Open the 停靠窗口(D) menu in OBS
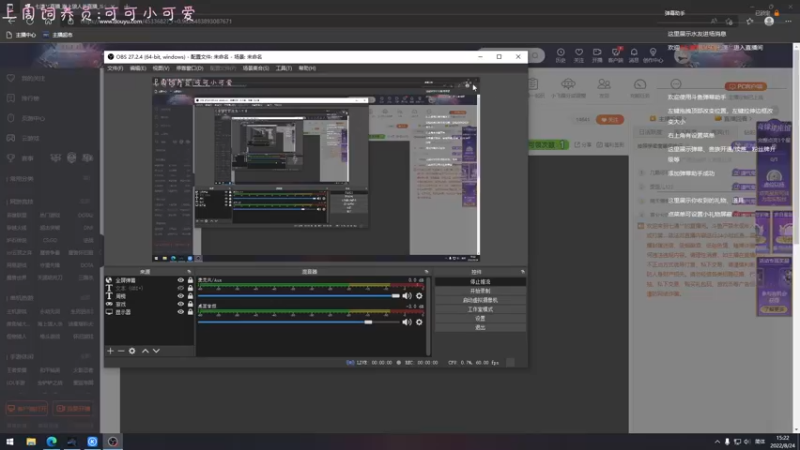 pos(190,68)
